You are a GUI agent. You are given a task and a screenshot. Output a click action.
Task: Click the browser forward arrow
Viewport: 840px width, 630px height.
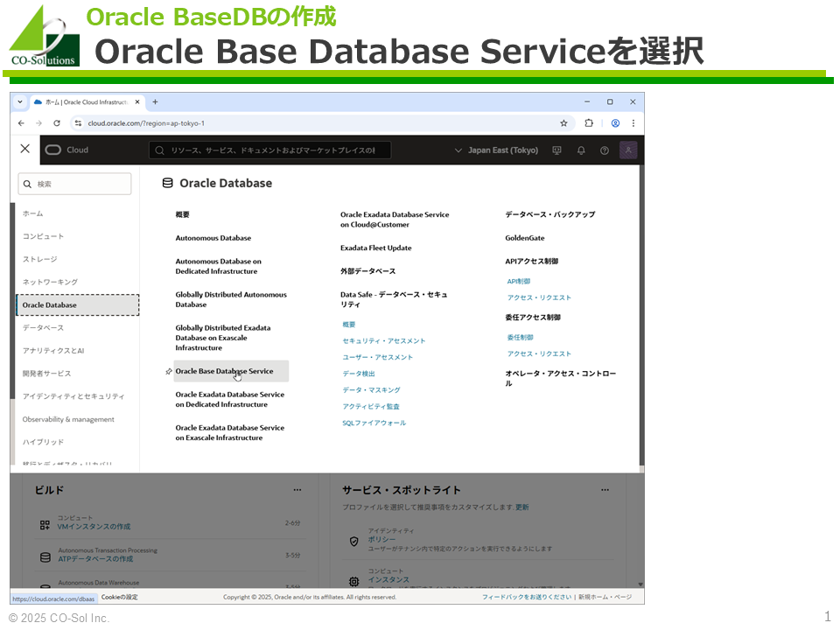(x=38, y=123)
